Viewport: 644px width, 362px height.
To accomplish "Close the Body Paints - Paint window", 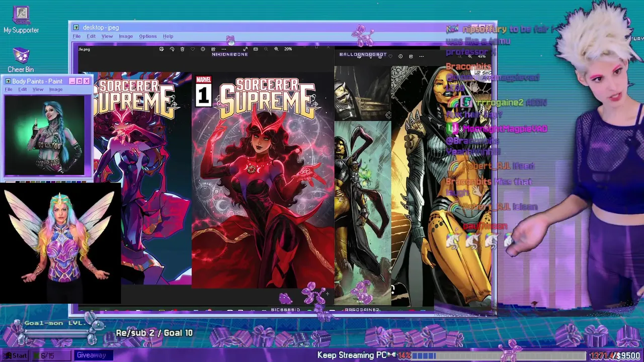I will pos(87,81).
